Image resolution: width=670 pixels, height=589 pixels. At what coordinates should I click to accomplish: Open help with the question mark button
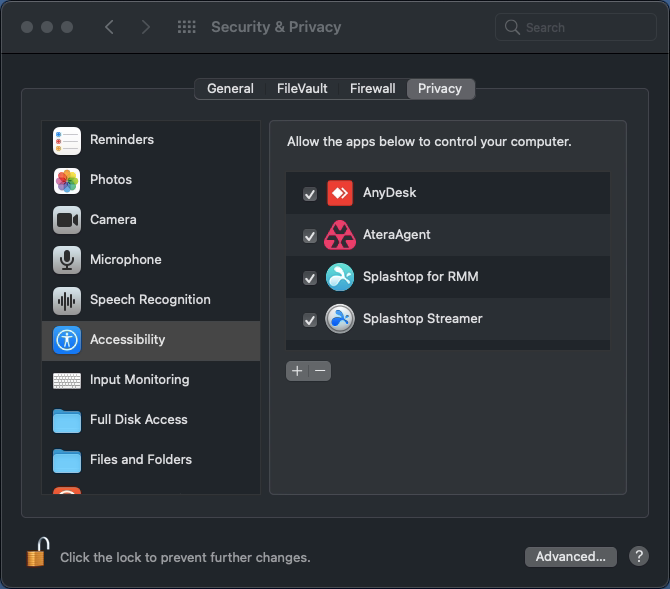point(639,556)
